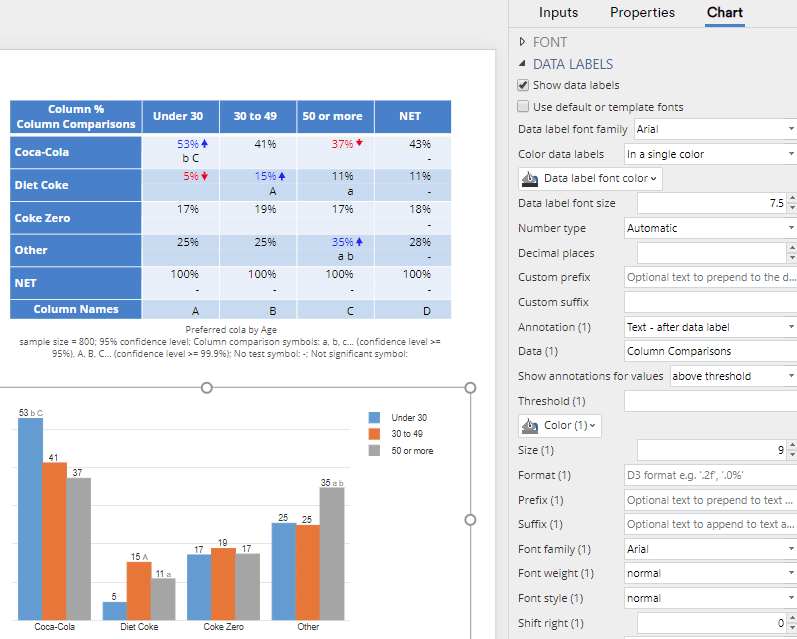Enable Use default or template fonts
The height and width of the screenshot is (639, 797).
tap(523, 107)
